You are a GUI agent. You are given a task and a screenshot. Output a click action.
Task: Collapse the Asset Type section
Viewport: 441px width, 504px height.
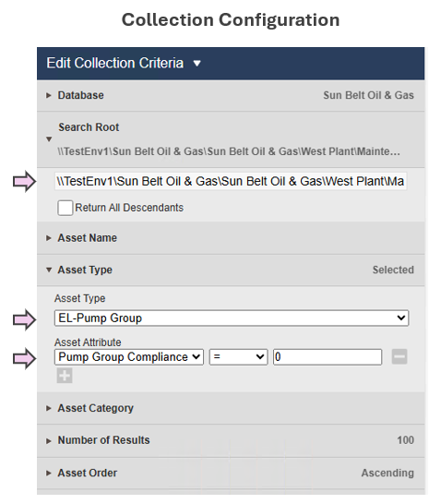pos(231,270)
